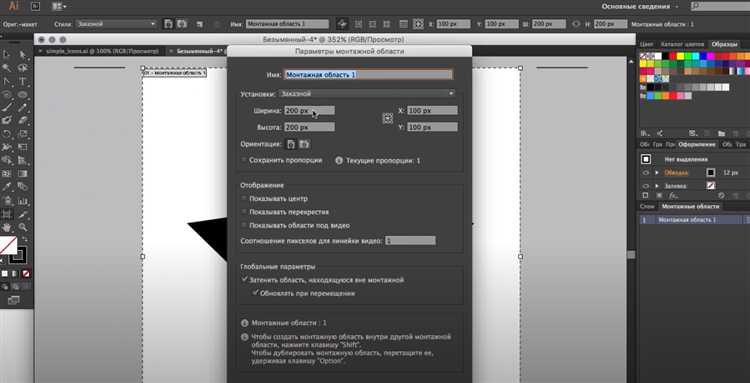Enable Сохранить пропорции checkbox

click(x=244, y=160)
